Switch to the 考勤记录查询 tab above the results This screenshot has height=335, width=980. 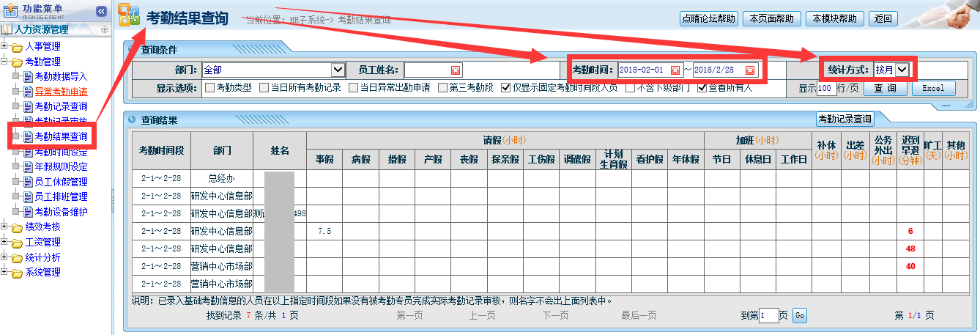coord(844,119)
